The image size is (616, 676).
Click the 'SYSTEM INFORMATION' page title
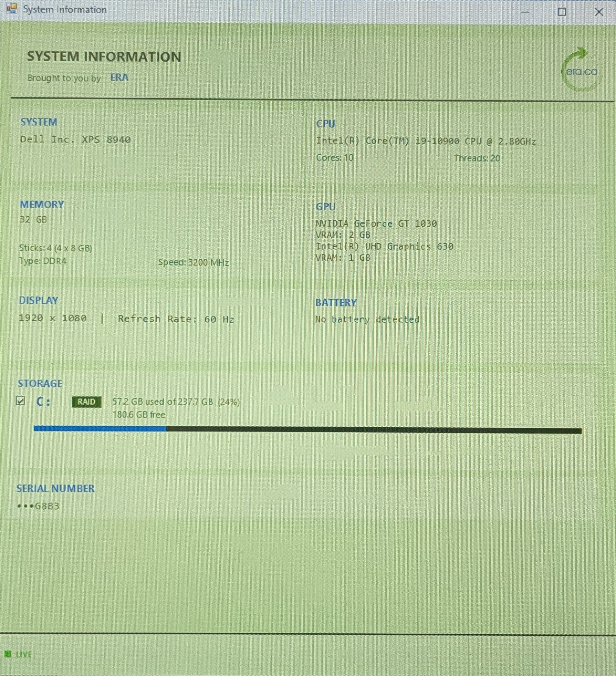[x=104, y=57]
